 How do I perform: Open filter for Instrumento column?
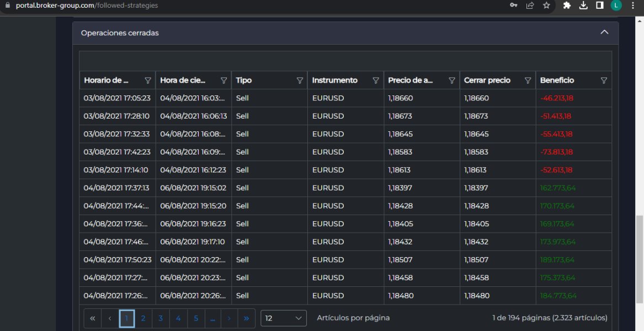[x=376, y=81]
